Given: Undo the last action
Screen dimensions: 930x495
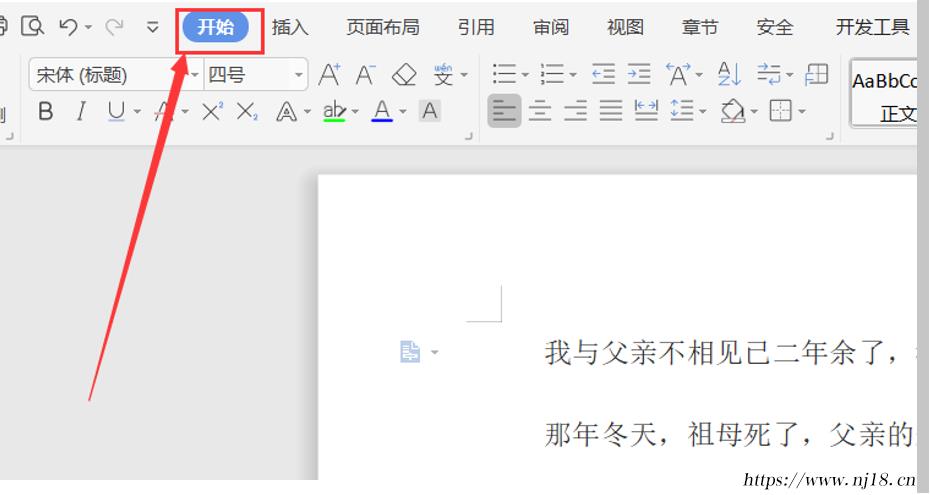Looking at the screenshot, I should tap(69, 27).
